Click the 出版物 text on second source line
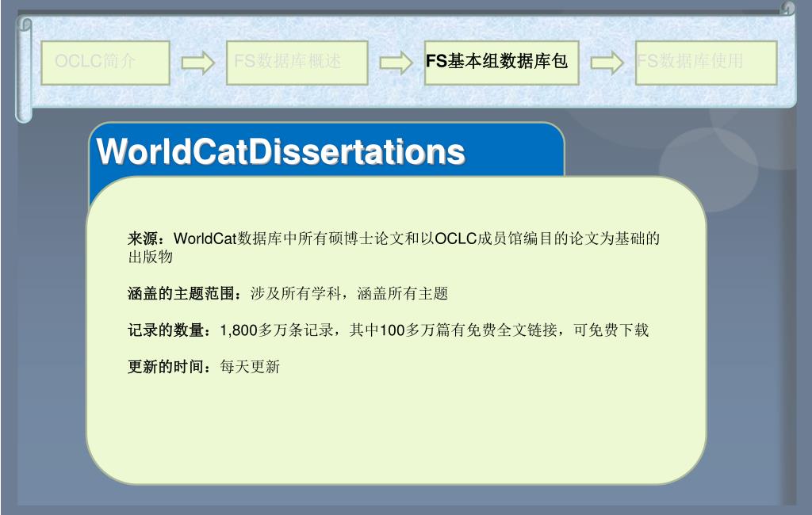 coord(150,257)
